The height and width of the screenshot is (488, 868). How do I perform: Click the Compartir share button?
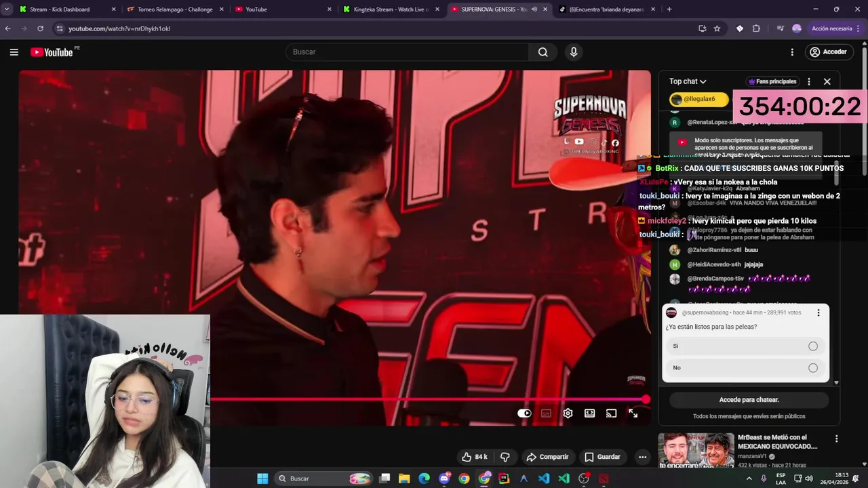point(547,457)
